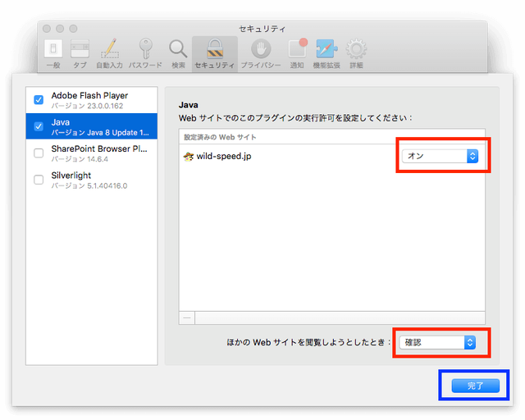Click the minus button to remove site
The width and height of the screenshot is (525, 420).
[x=187, y=317]
